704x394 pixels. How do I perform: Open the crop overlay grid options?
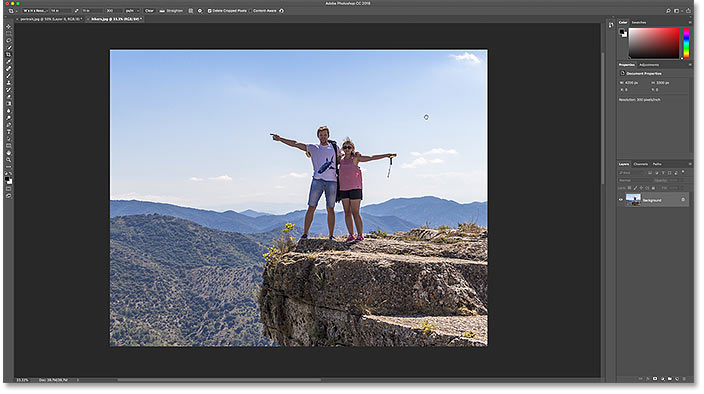pyautogui.click(x=190, y=11)
